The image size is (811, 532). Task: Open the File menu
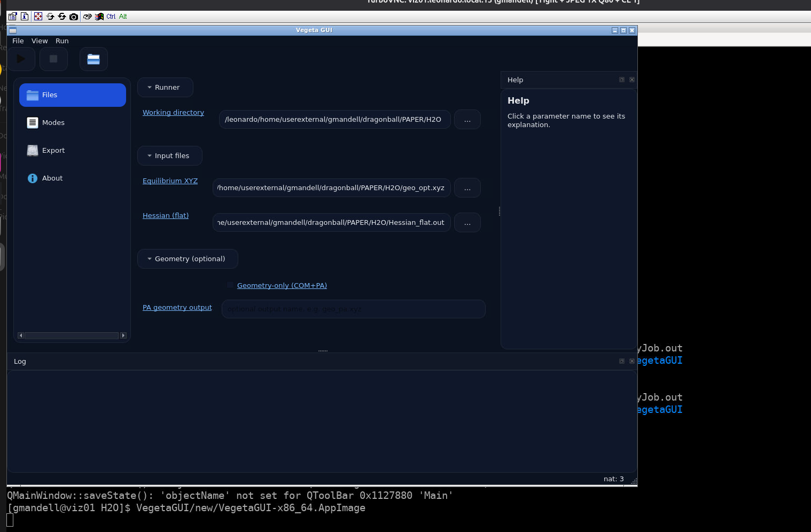point(18,41)
